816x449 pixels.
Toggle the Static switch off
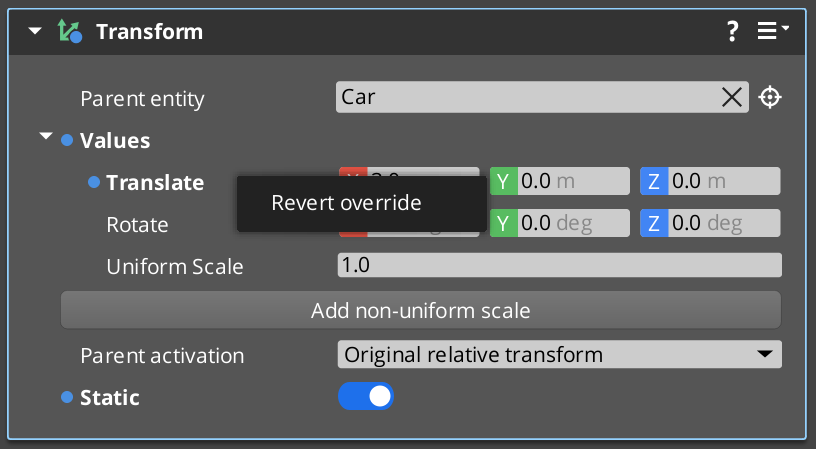[x=366, y=397]
